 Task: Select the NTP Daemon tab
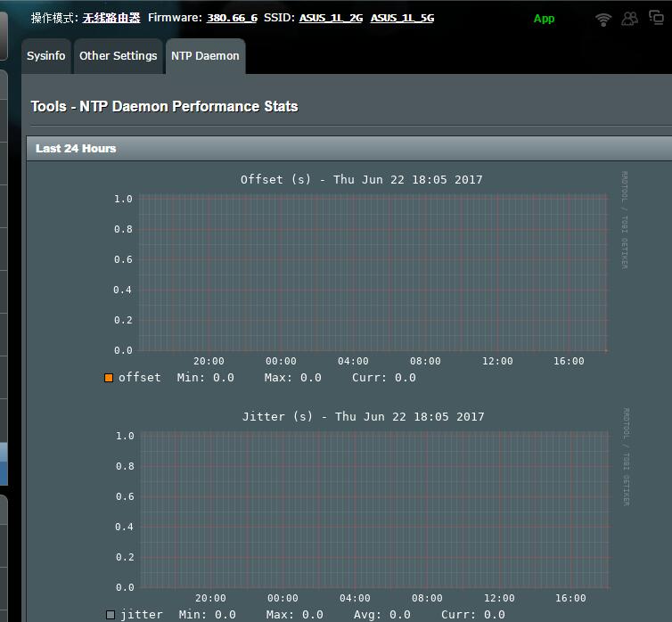pos(205,56)
